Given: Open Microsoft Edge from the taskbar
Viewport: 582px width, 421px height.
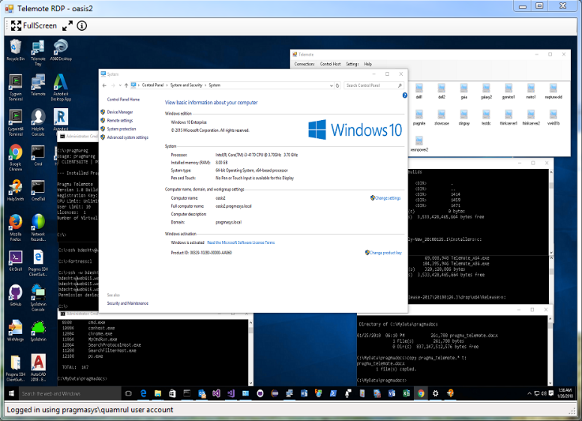Looking at the screenshot, I should pos(143,393).
